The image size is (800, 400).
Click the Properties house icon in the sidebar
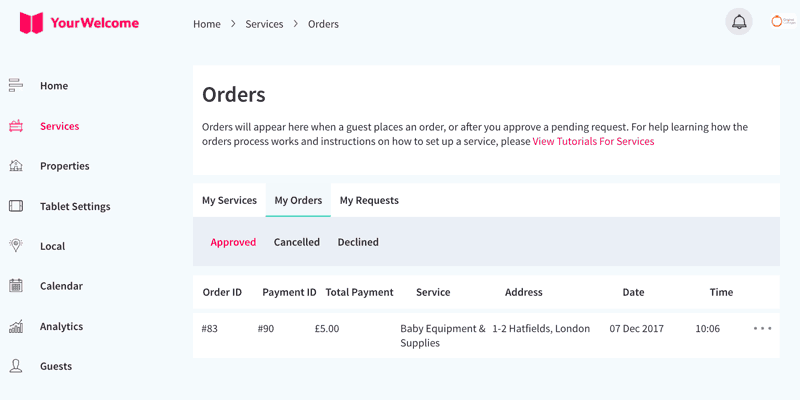pyautogui.click(x=16, y=166)
